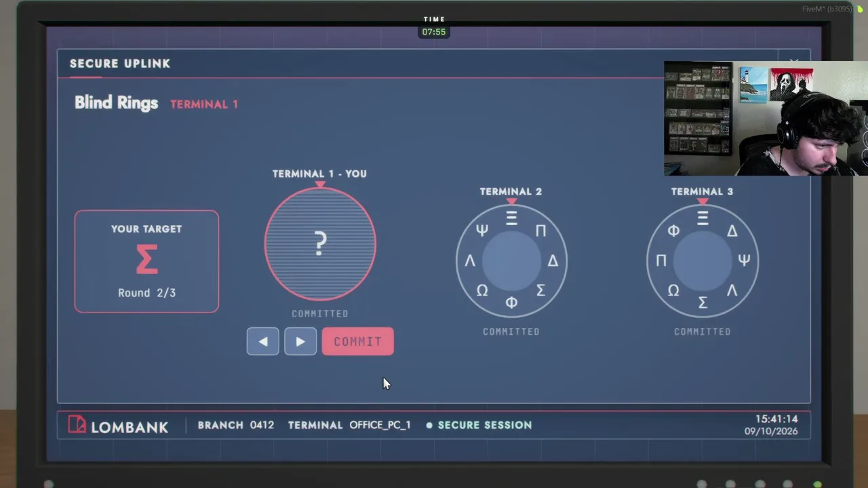Select Sigma symbol on Terminal 2 ring

[540, 290]
